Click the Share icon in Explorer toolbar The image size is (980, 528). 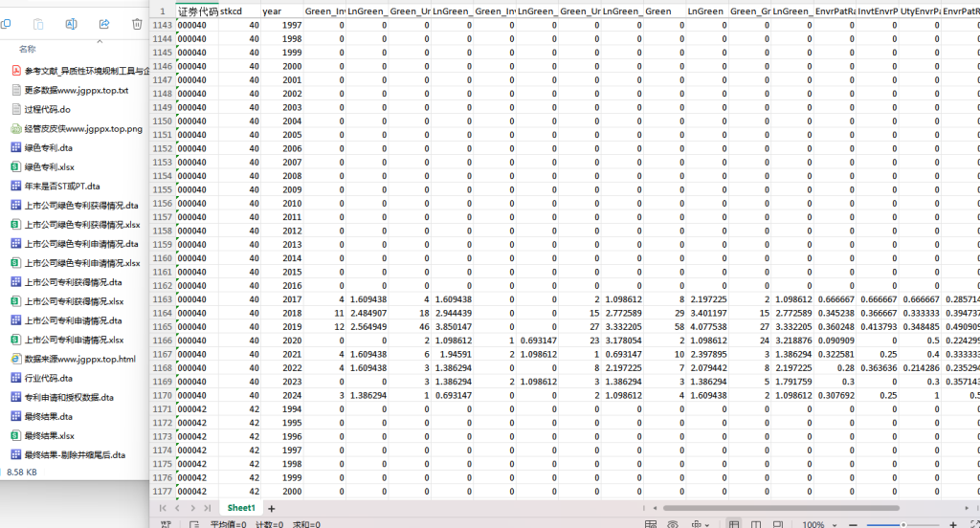(x=104, y=24)
